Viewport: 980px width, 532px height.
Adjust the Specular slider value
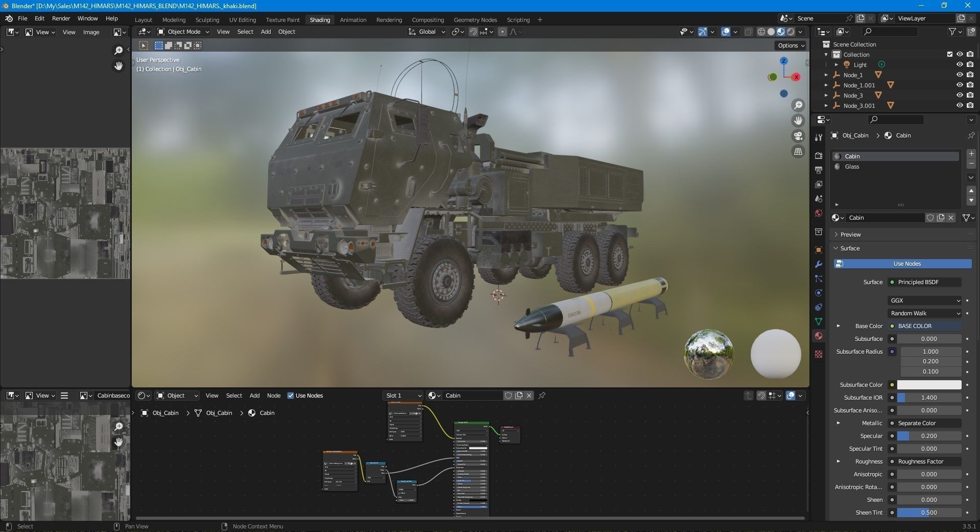929,436
